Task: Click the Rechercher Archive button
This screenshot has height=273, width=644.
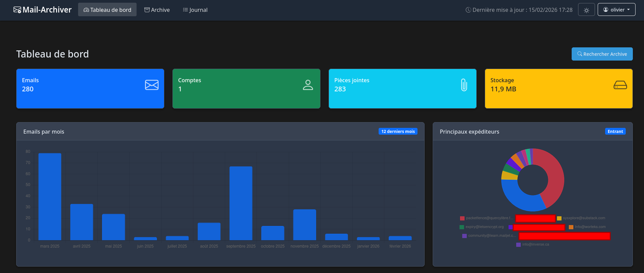Action: (x=602, y=54)
